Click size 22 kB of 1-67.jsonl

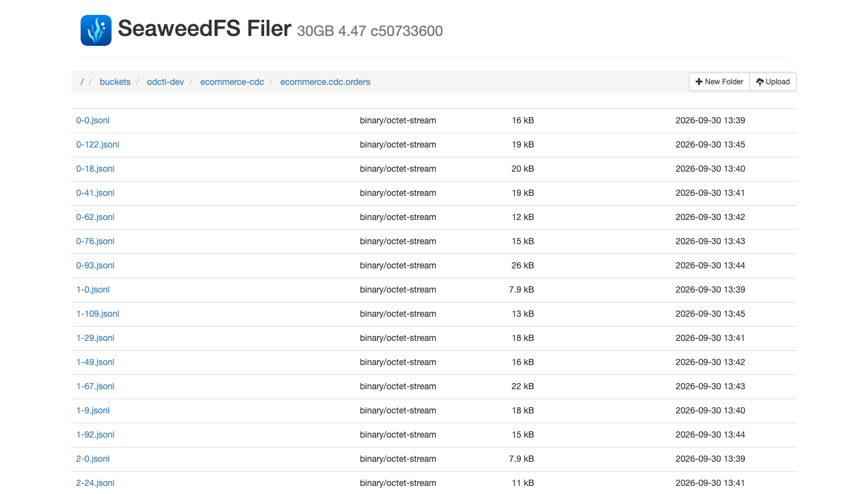523,386
